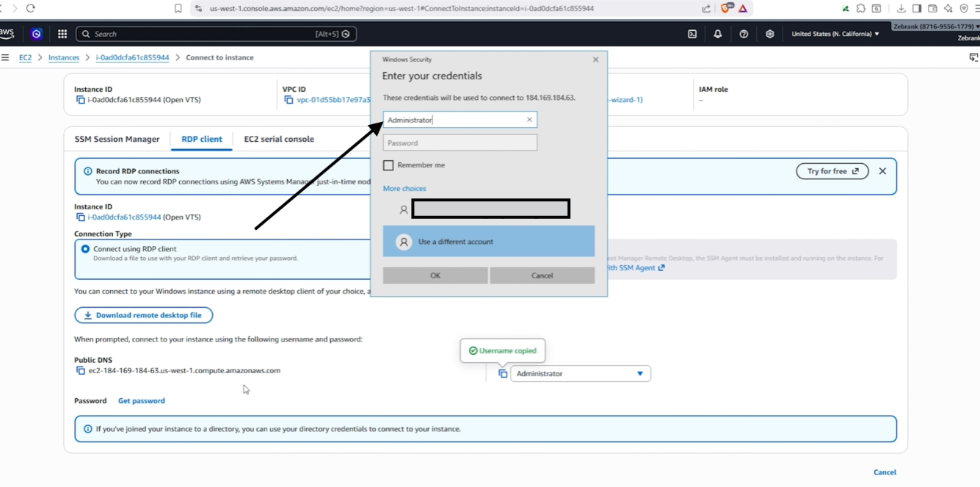Click the browser address bar URL

(402, 8)
